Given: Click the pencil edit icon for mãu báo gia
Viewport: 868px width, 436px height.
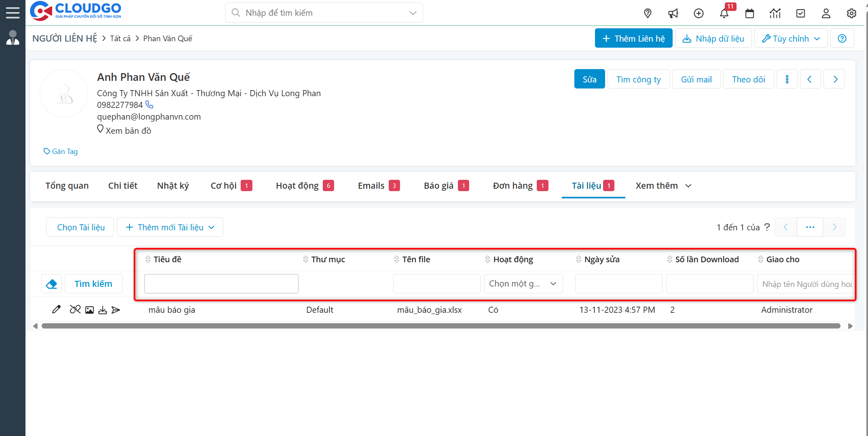Looking at the screenshot, I should coord(56,310).
